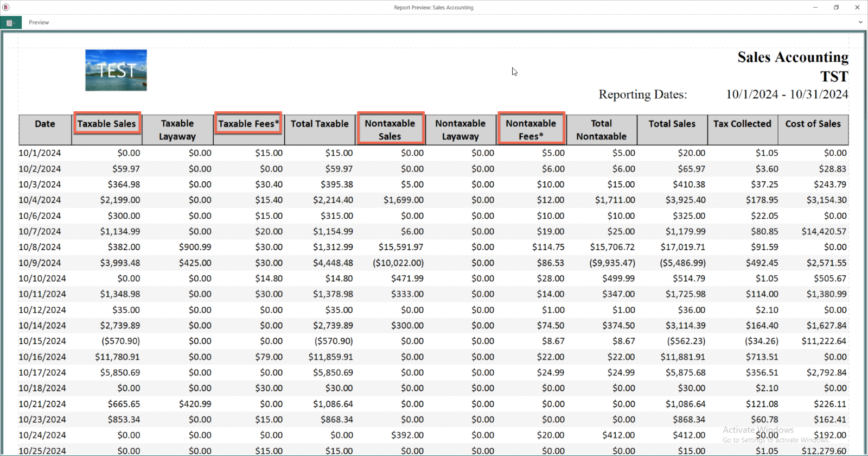This screenshot has width=868, height=456.
Task: Click the Sales Accounting report title
Action: pyautogui.click(x=793, y=57)
